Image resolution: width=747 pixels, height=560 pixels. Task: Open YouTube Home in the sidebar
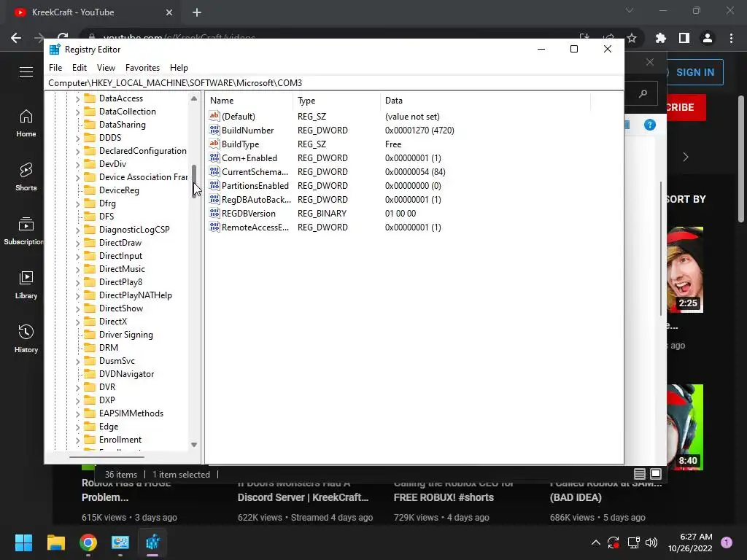point(26,123)
